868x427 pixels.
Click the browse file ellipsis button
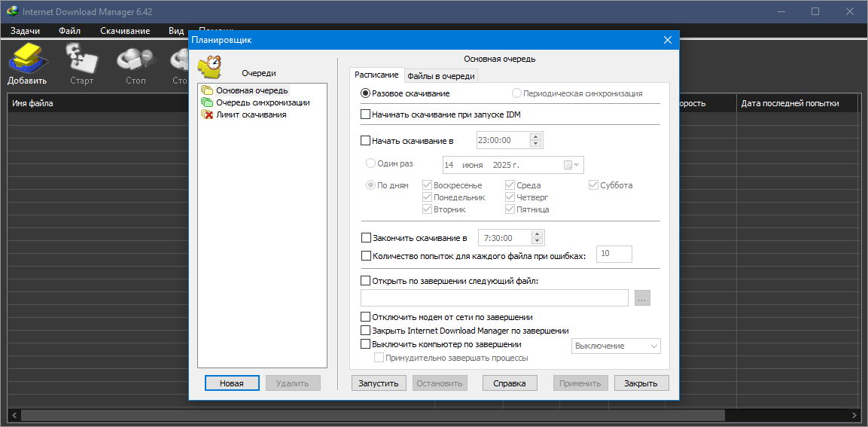point(642,297)
